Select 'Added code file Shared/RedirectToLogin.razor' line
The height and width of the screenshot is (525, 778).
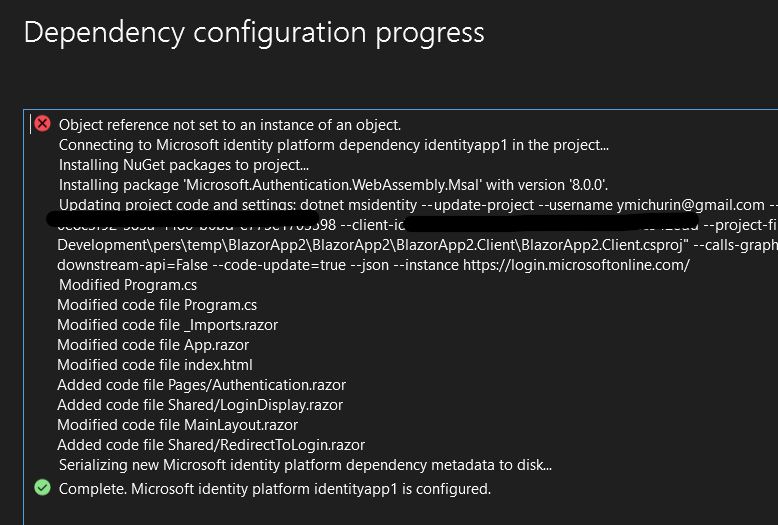click(211, 445)
